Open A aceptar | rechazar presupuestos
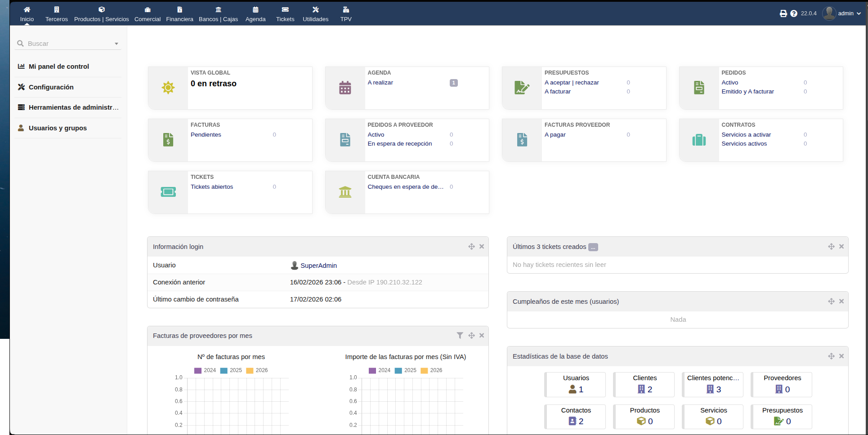Image resolution: width=868 pixels, height=435 pixels. point(572,83)
